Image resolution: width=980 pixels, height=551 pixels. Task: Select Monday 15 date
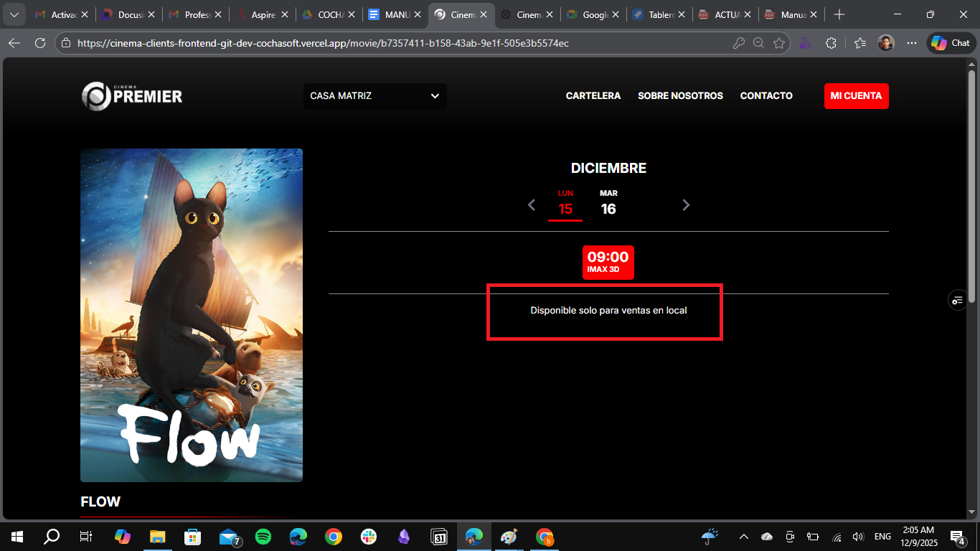tap(565, 204)
